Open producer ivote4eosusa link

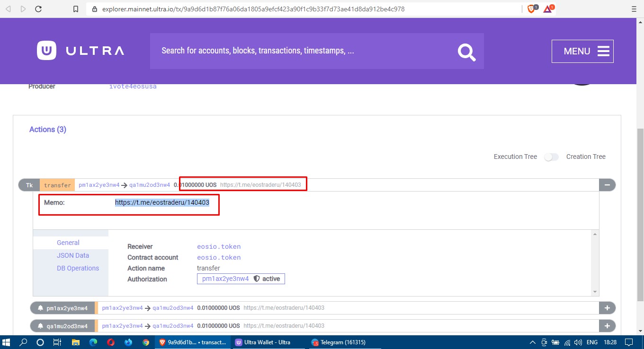[133, 87]
